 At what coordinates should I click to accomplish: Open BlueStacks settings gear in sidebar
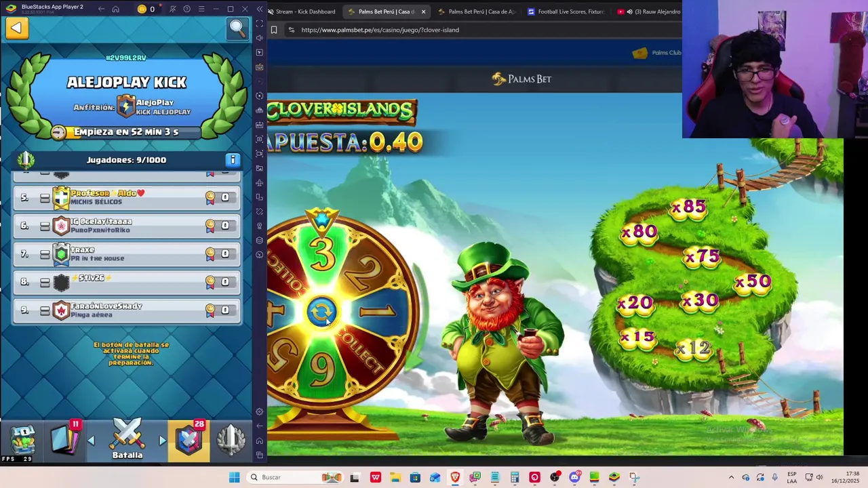260,411
